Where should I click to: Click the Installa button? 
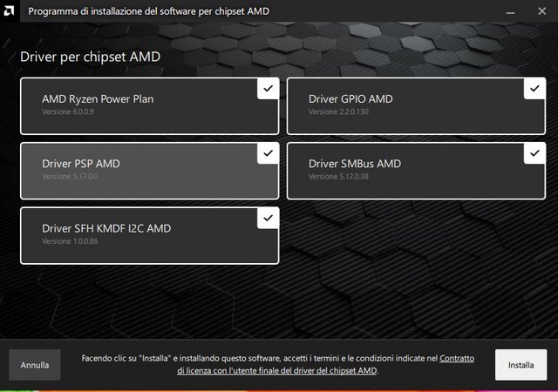(521, 365)
